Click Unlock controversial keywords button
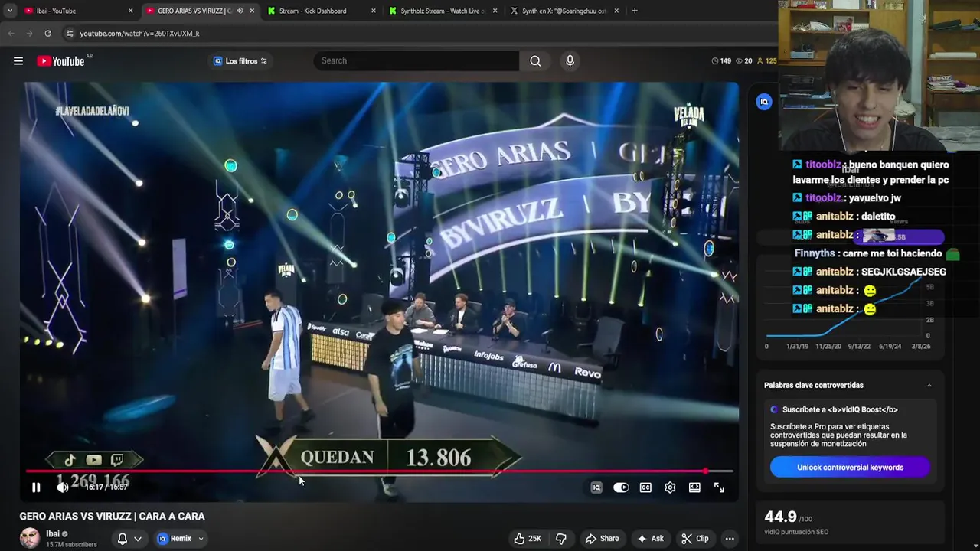 [850, 467]
